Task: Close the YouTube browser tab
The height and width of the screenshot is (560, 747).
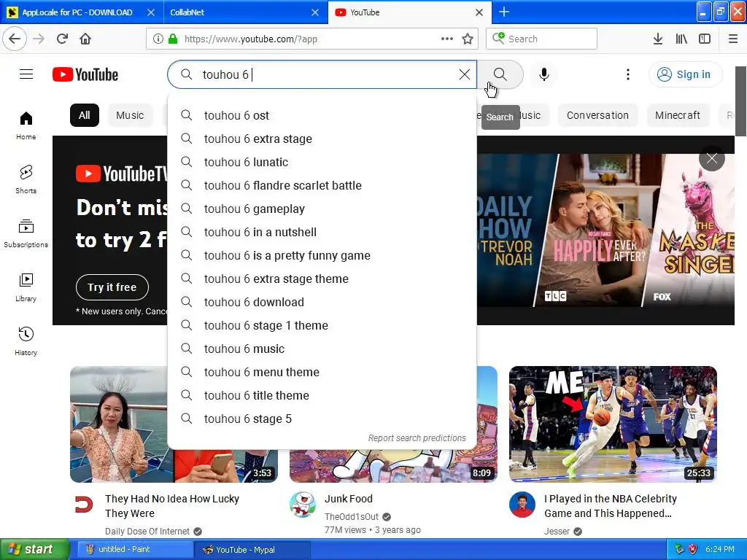Action: [x=479, y=12]
